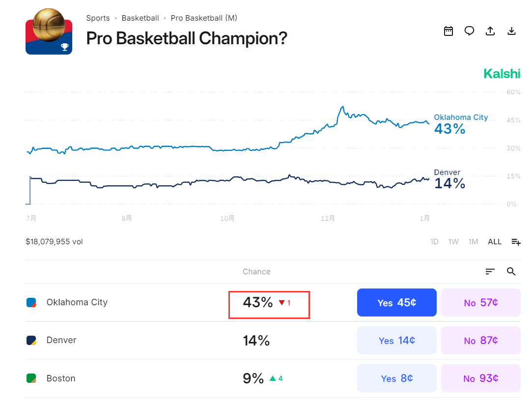Click the download icon
The height and width of the screenshot is (403, 532).
[x=511, y=31]
